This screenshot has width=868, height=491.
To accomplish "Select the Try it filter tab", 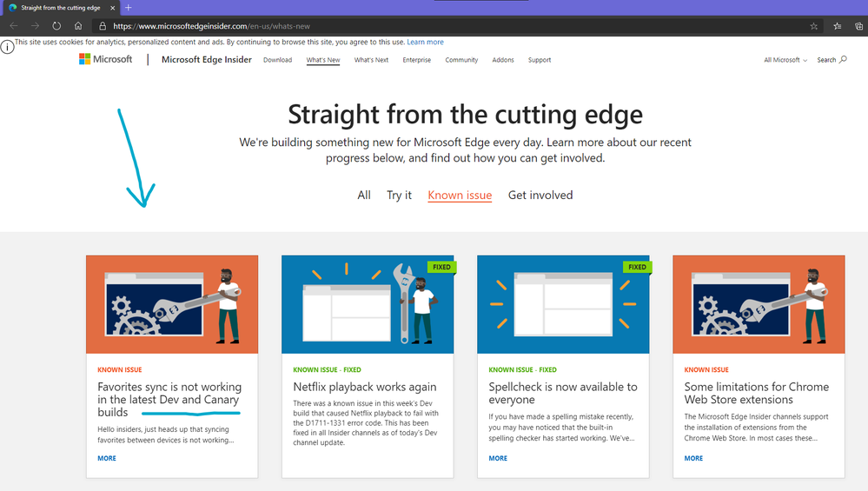I will click(399, 195).
